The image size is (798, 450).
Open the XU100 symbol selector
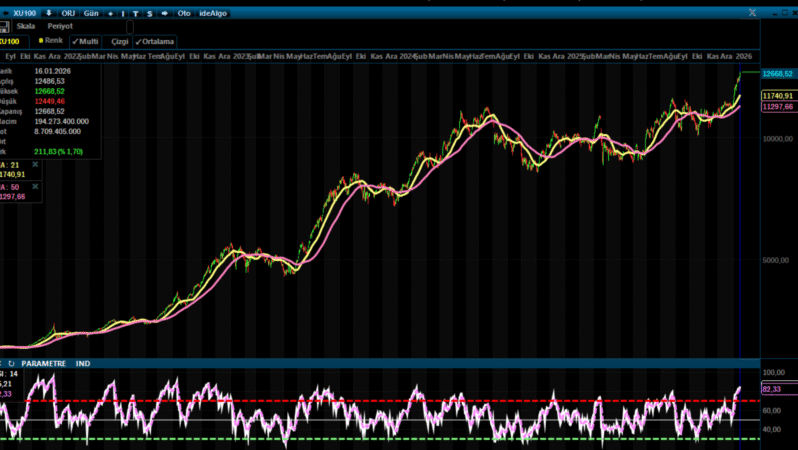pyautogui.click(x=25, y=13)
